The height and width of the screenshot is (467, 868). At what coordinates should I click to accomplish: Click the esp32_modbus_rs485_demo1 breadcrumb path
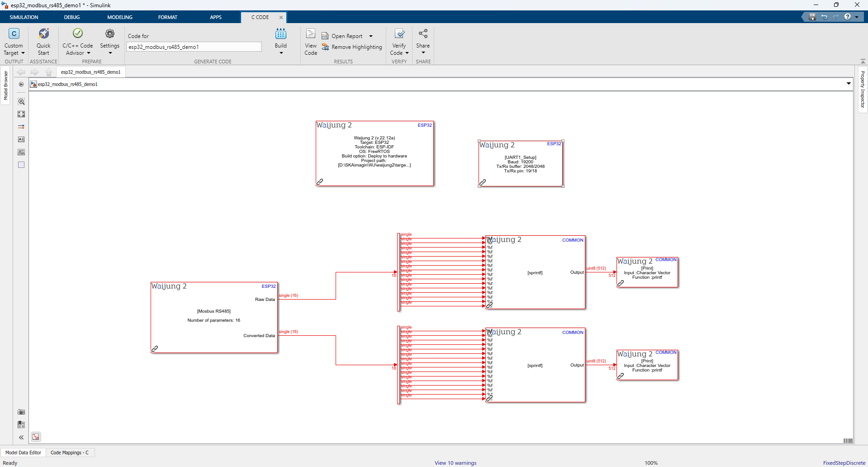[67, 84]
